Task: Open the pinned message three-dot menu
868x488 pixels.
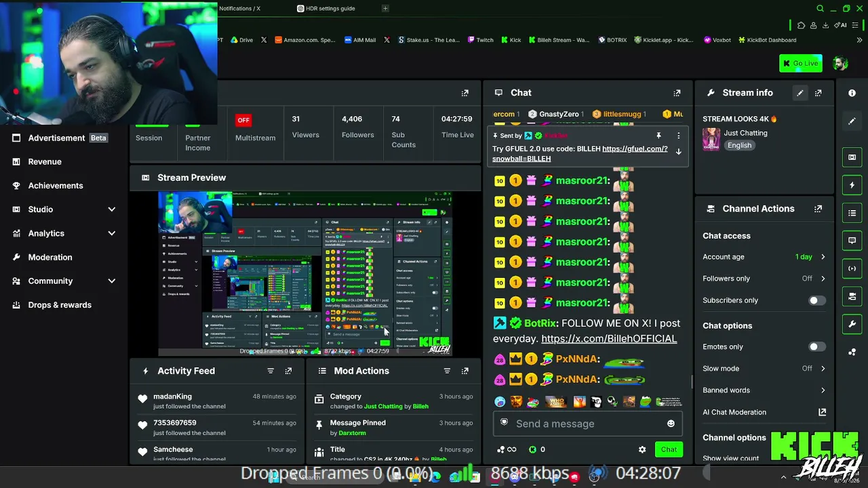Action: click(678, 136)
